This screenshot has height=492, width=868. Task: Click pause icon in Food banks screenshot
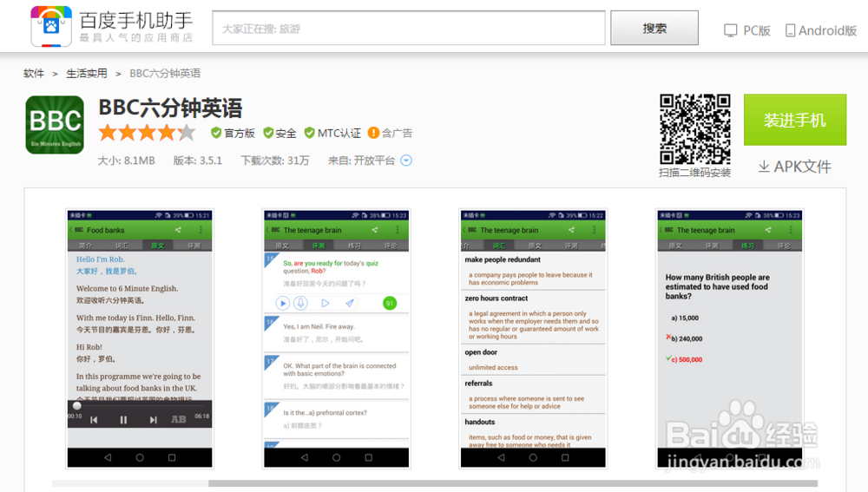point(123,420)
